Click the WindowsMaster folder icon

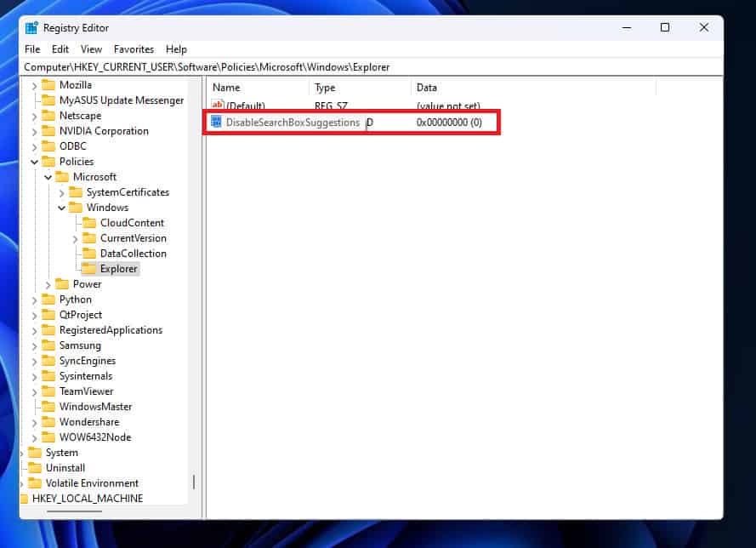[x=48, y=407]
